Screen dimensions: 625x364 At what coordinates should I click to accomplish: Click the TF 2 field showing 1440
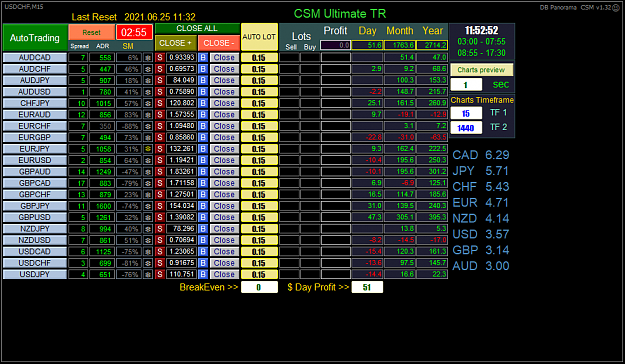pos(466,128)
